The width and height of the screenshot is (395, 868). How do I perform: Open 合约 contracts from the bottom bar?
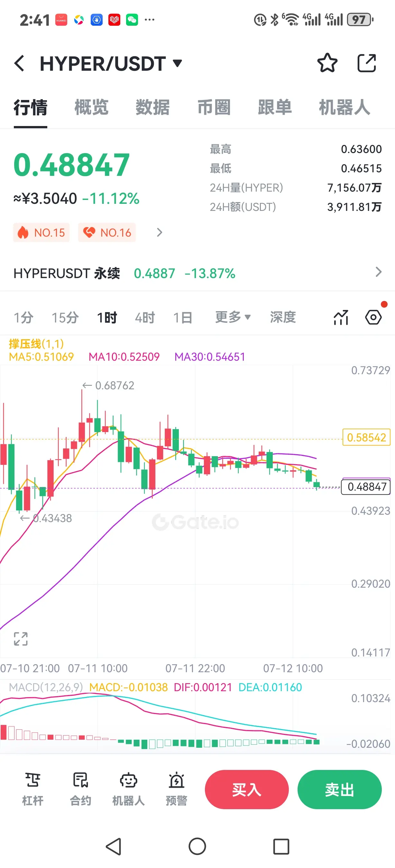pyautogui.click(x=80, y=790)
